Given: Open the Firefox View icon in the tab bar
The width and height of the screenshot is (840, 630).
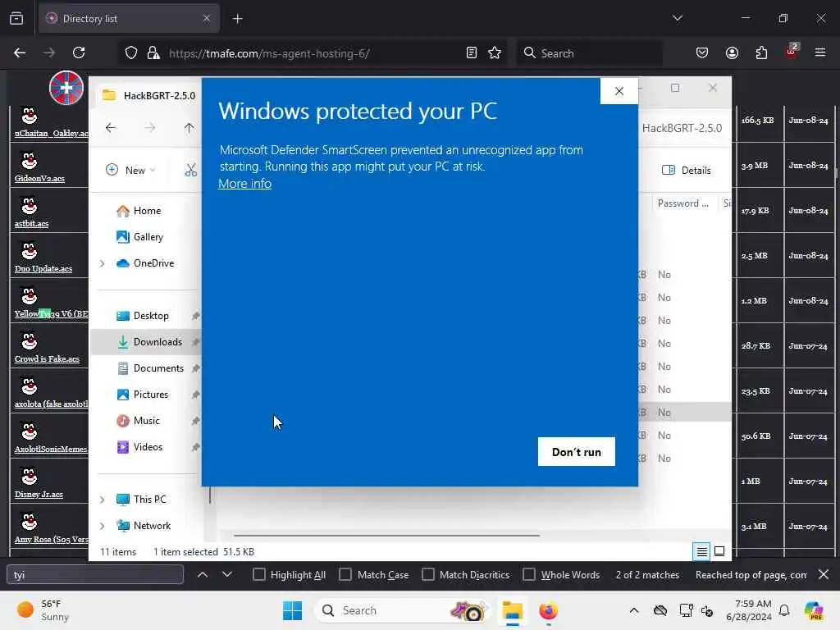Looking at the screenshot, I should coord(16,18).
